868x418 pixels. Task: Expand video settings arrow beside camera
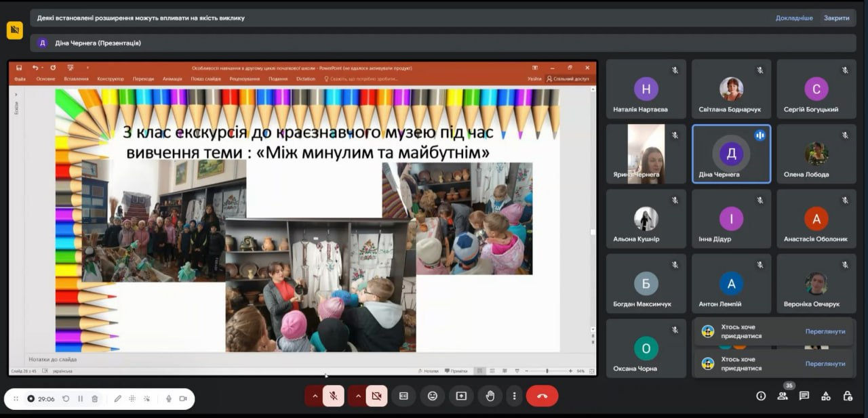(357, 396)
